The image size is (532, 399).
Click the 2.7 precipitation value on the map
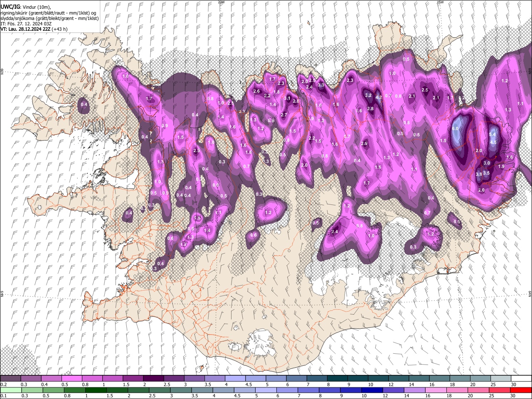(284, 115)
